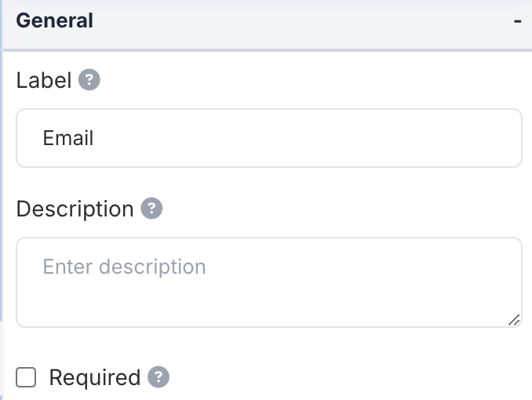The height and width of the screenshot is (400, 532).
Task: Show the Required tooltip via its help icon
Action: click(159, 377)
